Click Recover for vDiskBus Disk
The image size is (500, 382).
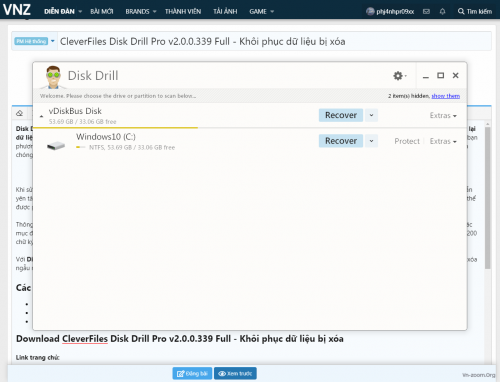point(341,115)
